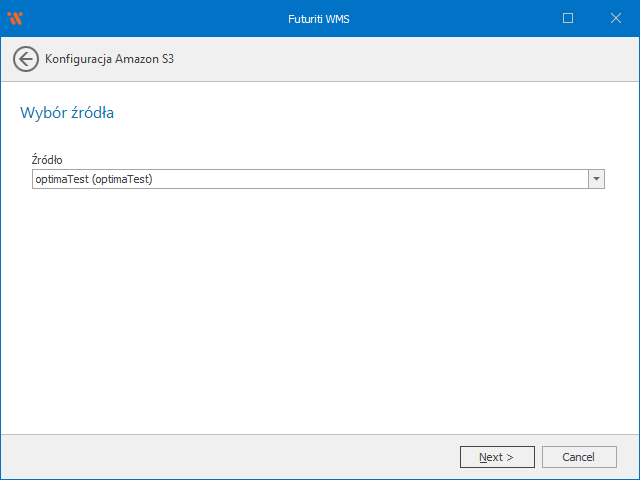Click the footer bar left of Next
The image size is (640, 480).
click(230, 457)
